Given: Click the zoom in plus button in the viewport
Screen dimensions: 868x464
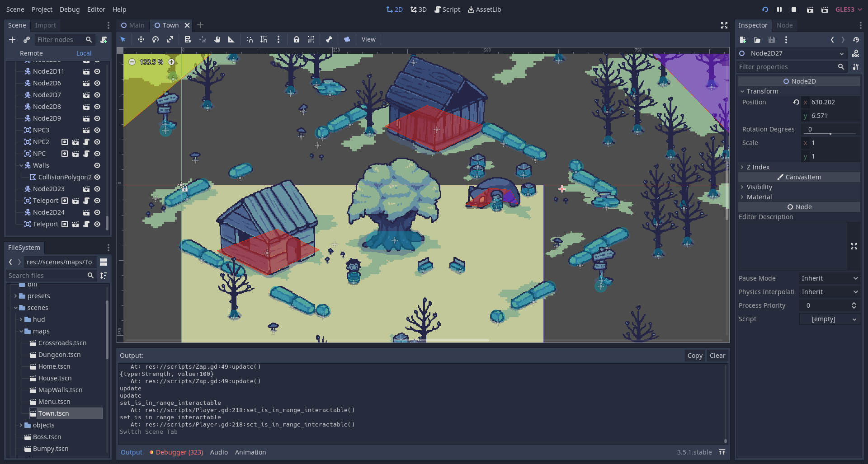Looking at the screenshot, I should [x=171, y=62].
